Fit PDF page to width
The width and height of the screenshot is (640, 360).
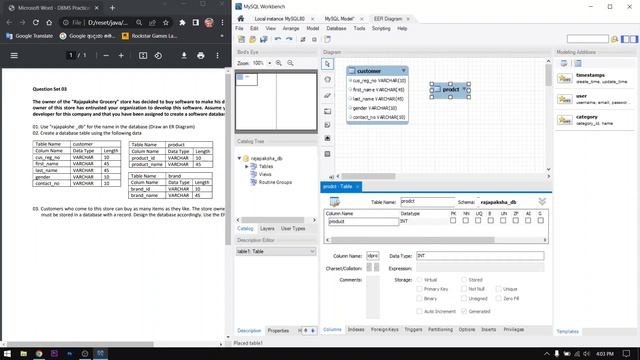point(143,56)
